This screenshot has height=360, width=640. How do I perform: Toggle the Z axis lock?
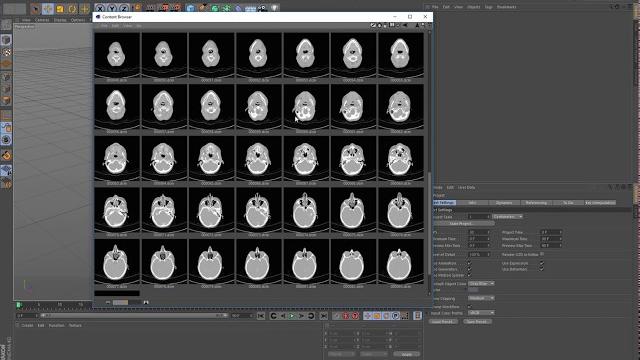point(124,8)
